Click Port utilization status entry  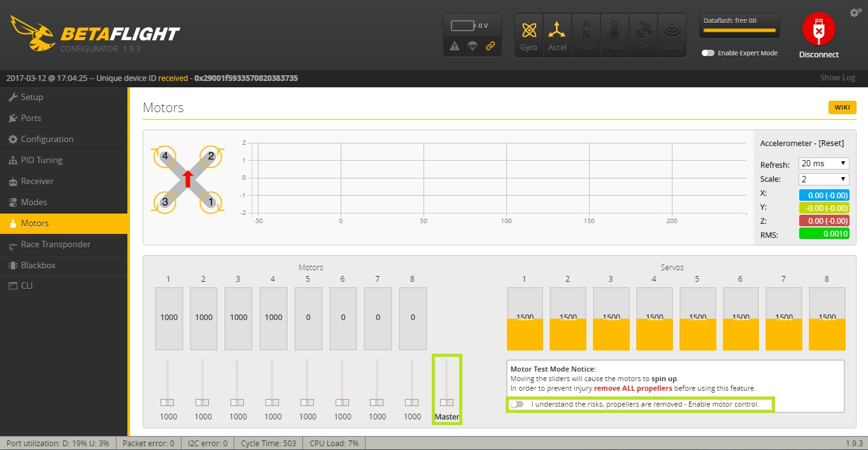(x=58, y=443)
